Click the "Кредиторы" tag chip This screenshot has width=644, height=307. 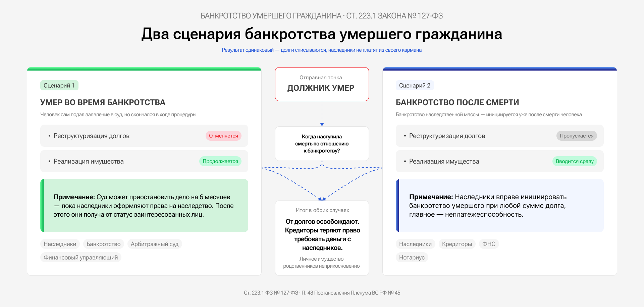click(457, 244)
